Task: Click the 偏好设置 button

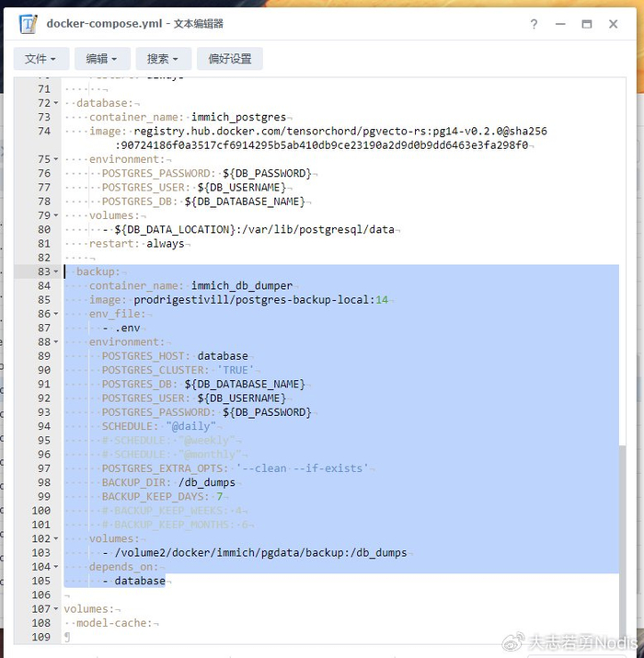Action: click(230, 59)
